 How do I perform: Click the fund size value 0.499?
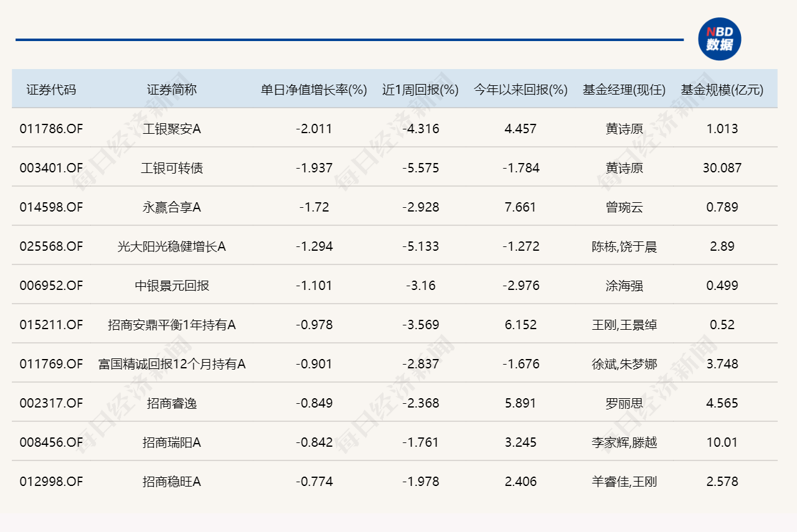pos(722,286)
